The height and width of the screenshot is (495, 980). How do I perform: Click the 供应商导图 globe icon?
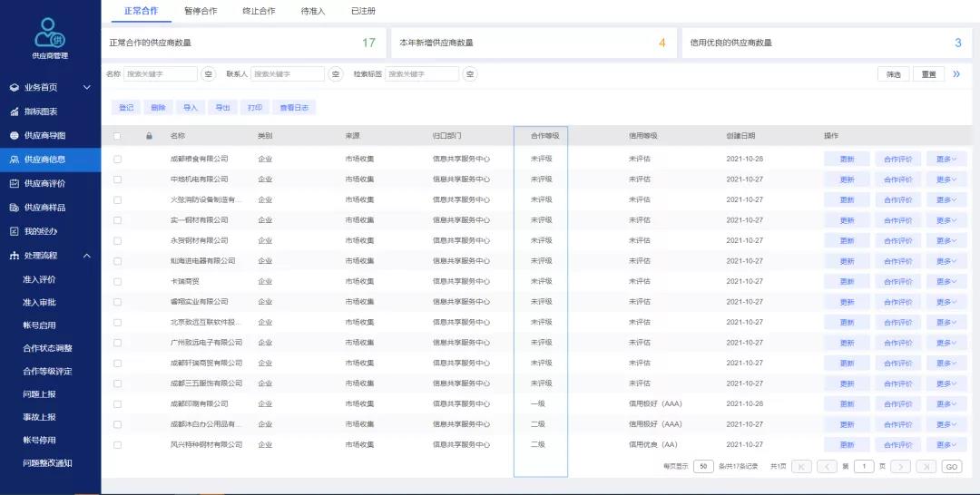pos(15,135)
